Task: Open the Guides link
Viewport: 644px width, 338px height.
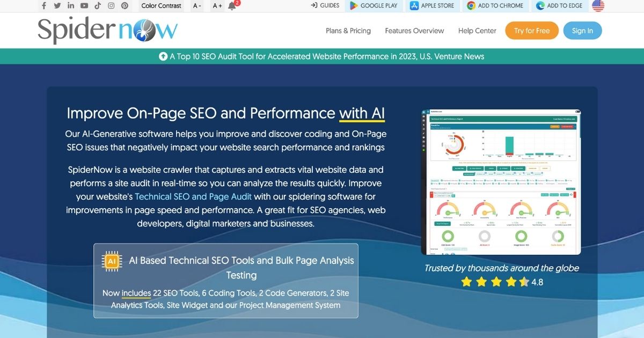Action: click(x=325, y=6)
